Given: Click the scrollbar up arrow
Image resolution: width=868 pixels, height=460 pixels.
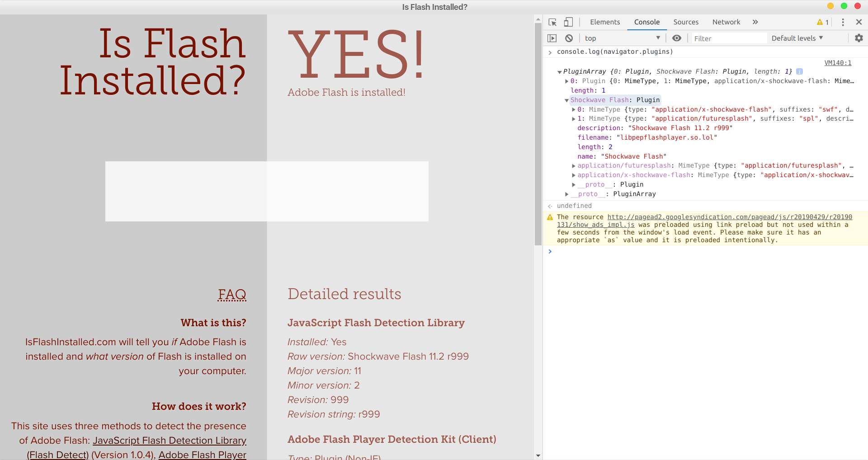Looking at the screenshot, I should click(538, 19).
